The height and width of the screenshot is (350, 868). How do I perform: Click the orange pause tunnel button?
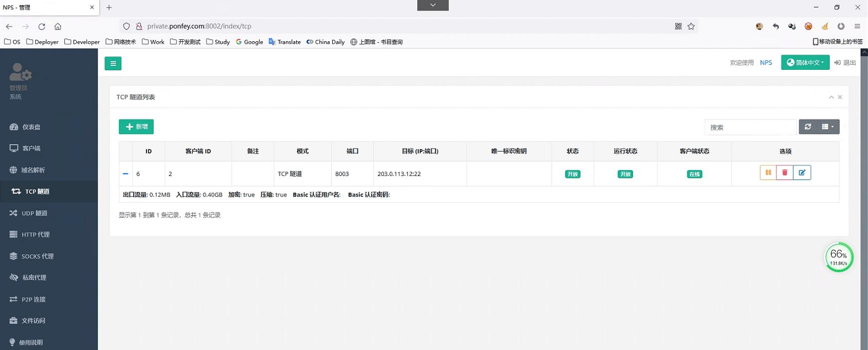(768, 173)
